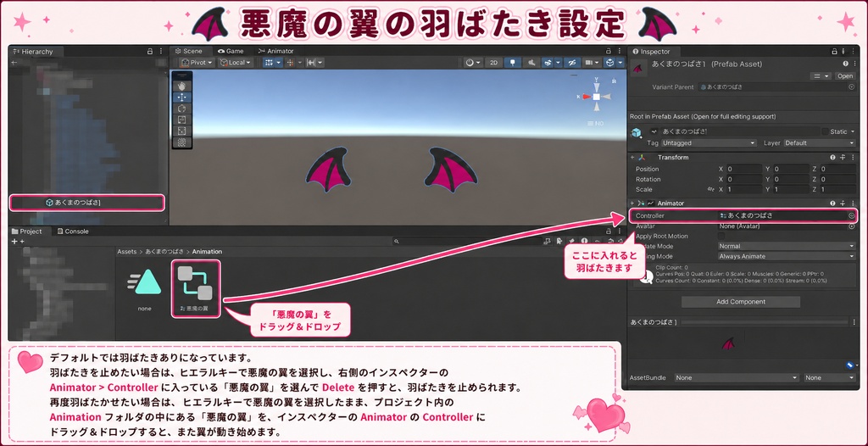Toggle 2D view mode in Scene toolbar
The image size is (868, 446).
(x=492, y=63)
